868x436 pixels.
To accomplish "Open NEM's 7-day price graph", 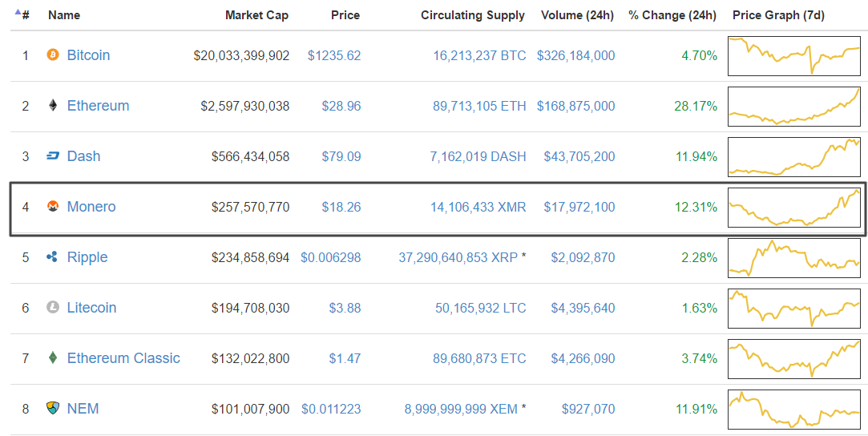I will coord(793,409).
